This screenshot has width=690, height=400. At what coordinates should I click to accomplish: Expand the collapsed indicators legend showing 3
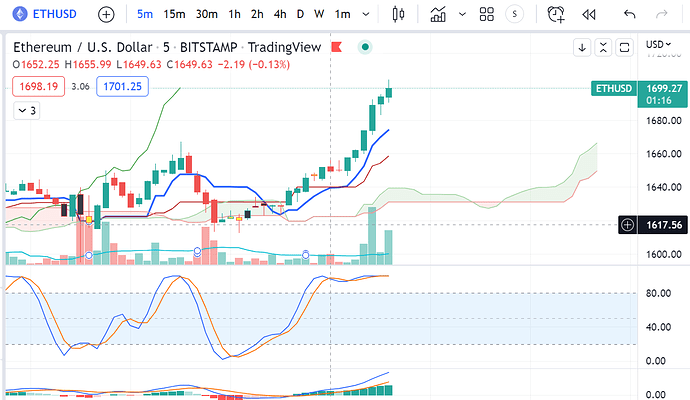27,110
